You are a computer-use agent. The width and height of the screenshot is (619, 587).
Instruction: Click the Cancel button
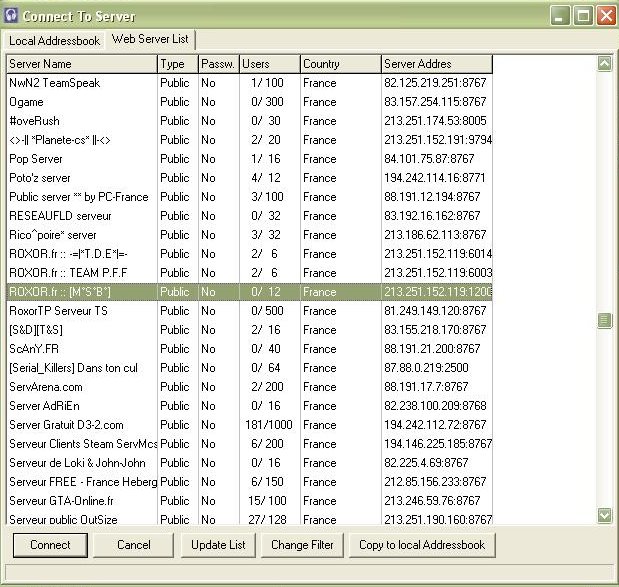tap(133, 545)
